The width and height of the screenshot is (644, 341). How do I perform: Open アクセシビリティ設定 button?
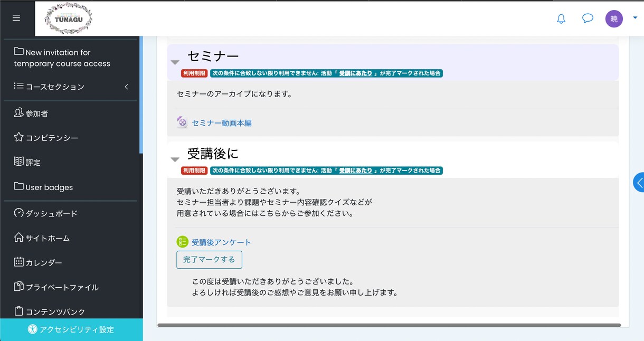tap(71, 329)
